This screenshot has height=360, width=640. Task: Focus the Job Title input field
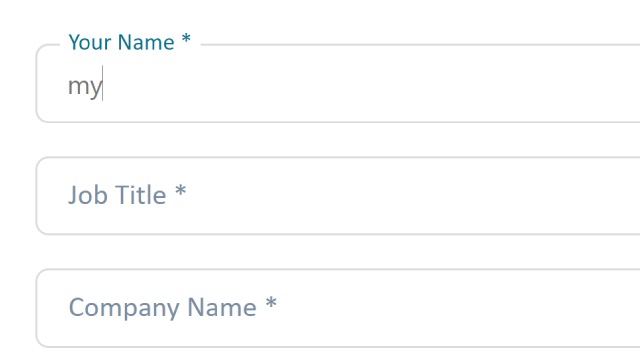click(338, 196)
